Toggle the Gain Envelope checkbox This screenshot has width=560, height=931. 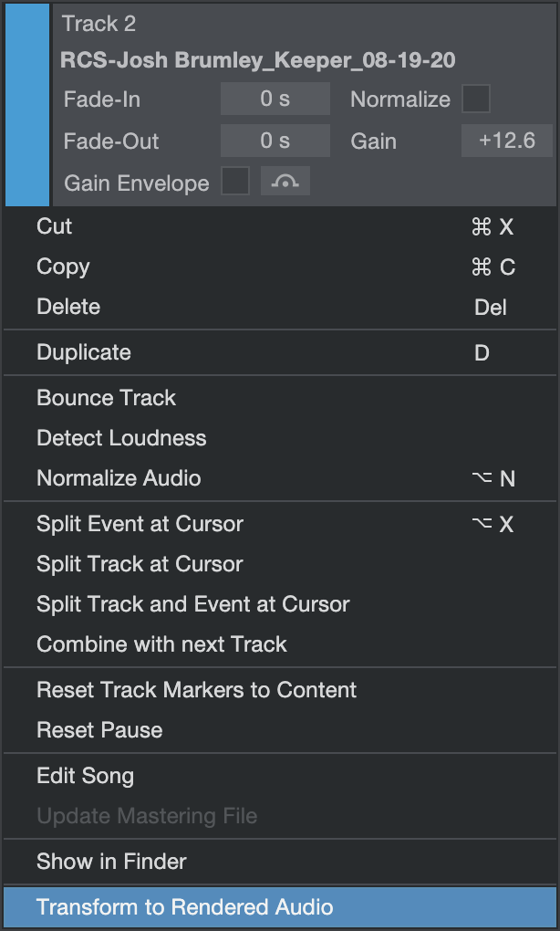[235, 182]
